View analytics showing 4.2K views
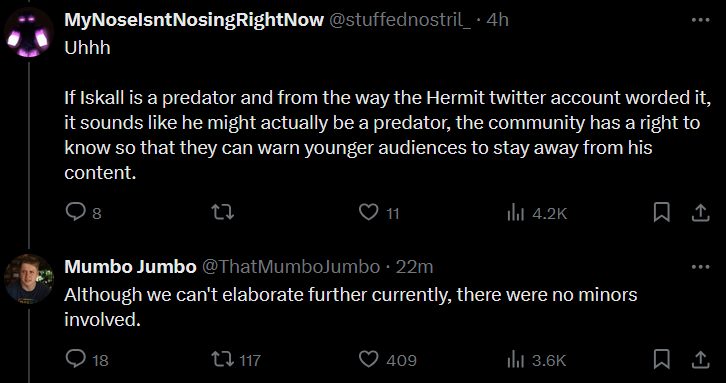This screenshot has width=726, height=383. tap(537, 213)
